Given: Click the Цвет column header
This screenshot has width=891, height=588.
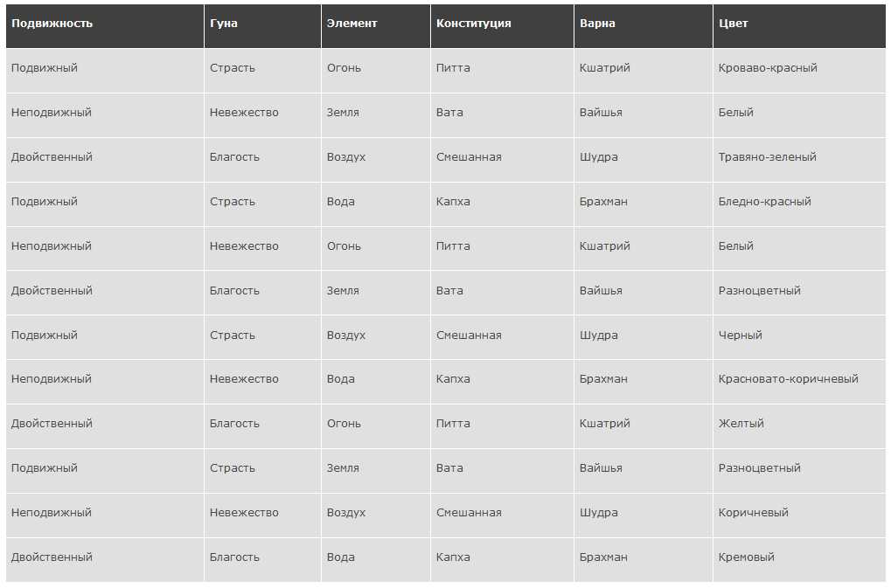Looking at the screenshot, I should 799,26.
